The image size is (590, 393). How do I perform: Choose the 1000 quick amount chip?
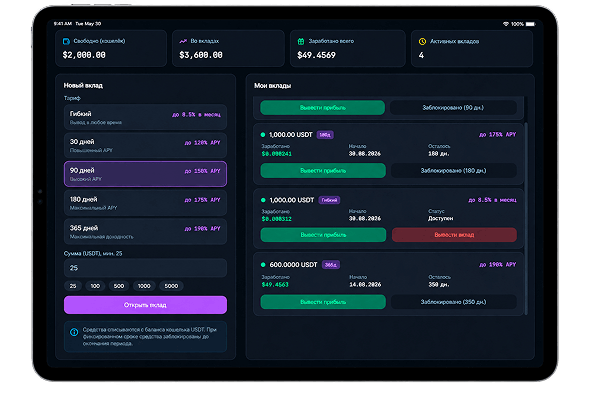[144, 286]
